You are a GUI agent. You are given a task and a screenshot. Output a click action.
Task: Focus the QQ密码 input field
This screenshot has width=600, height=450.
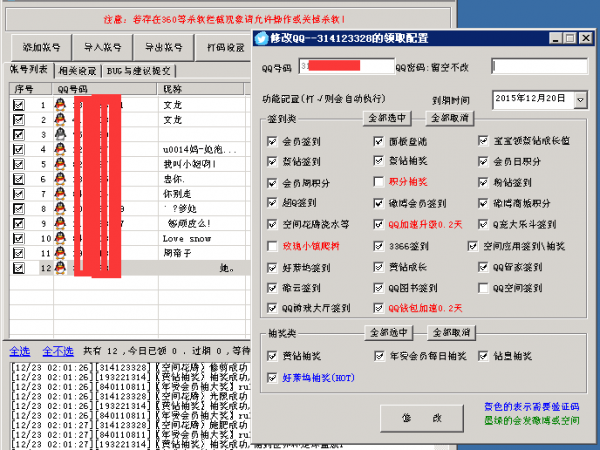[x=540, y=66]
